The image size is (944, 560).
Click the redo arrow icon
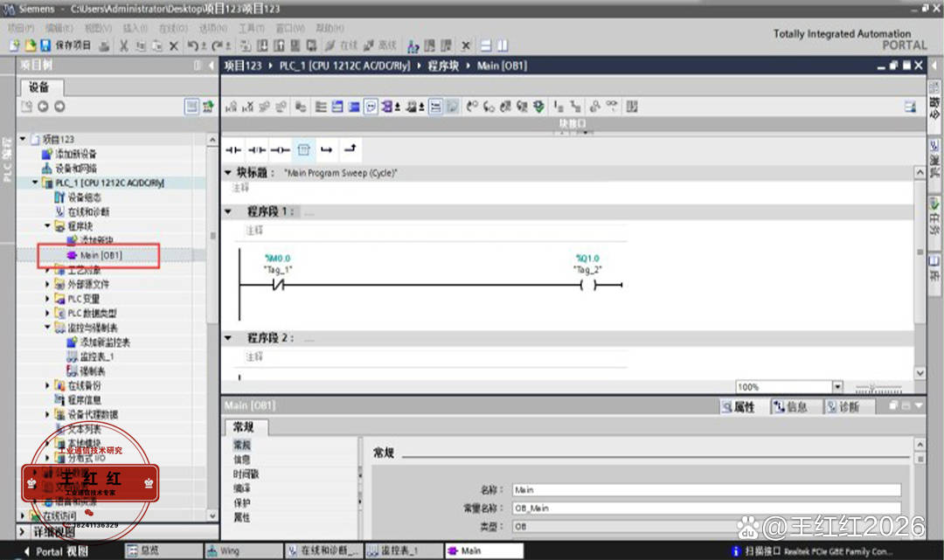(x=218, y=45)
